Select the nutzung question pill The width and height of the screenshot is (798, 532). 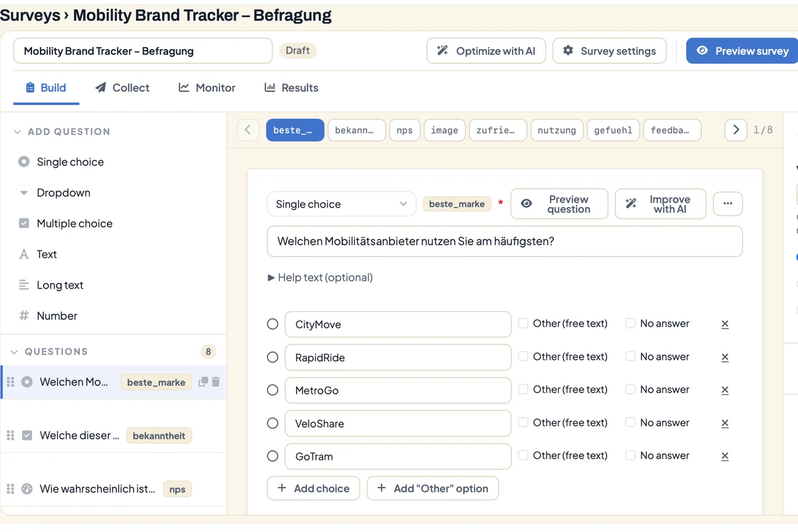coord(557,130)
